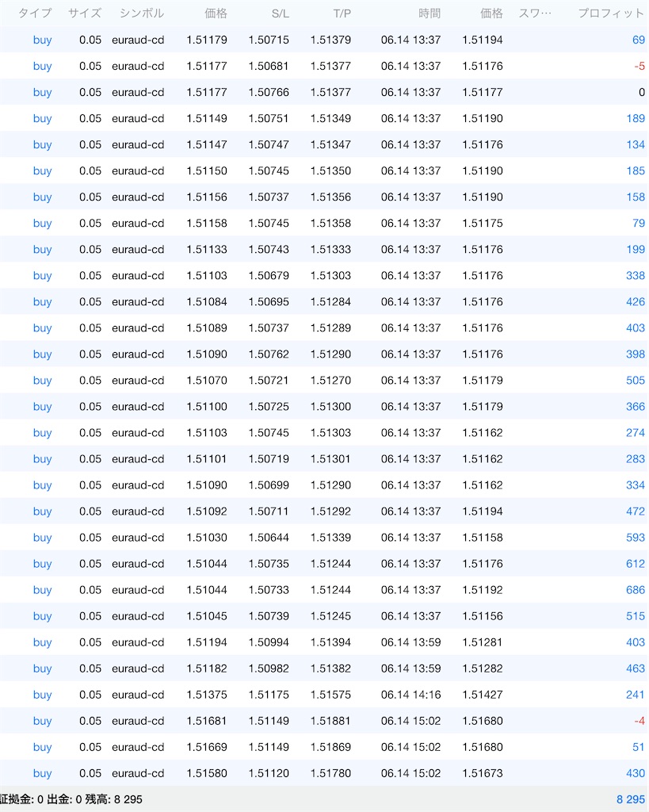Select the profit value 505
Image resolution: width=649 pixels, height=812 pixels.
(636, 381)
